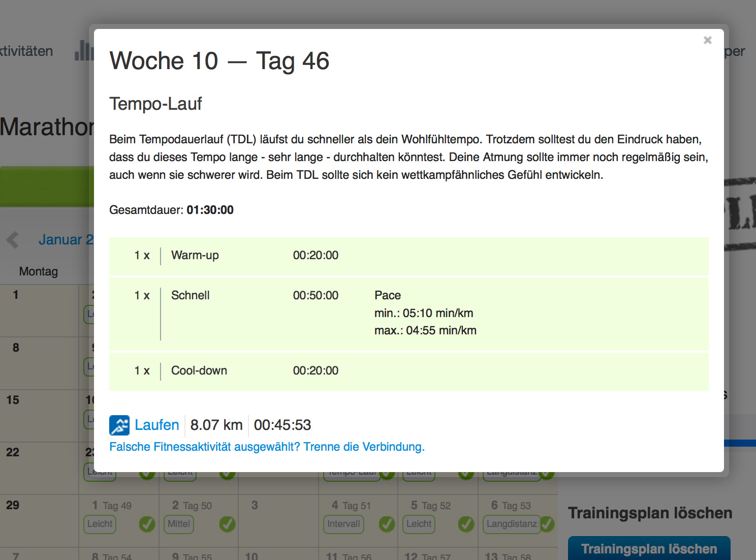Open the Leicht workout on Tag 49
Screen dimensions: 756x560
click(100, 524)
